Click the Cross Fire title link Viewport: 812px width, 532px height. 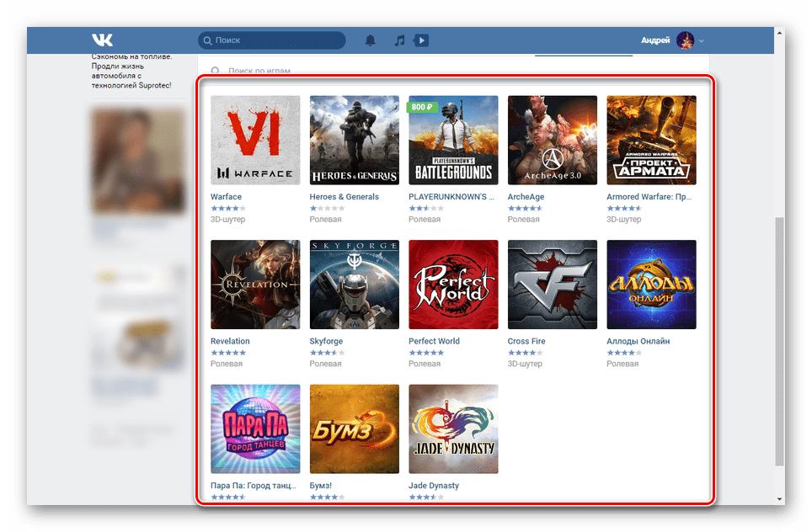(526, 341)
